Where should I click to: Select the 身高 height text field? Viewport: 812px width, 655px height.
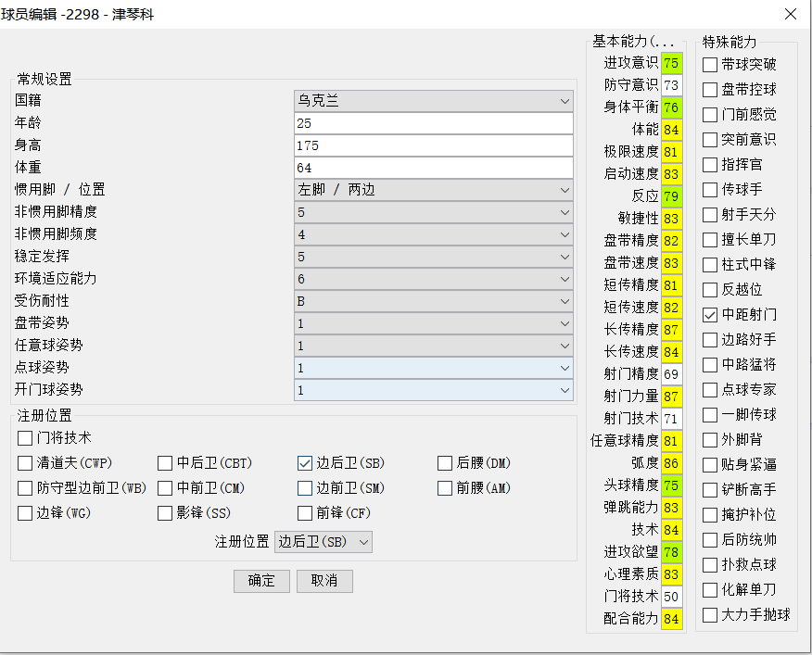click(434, 145)
